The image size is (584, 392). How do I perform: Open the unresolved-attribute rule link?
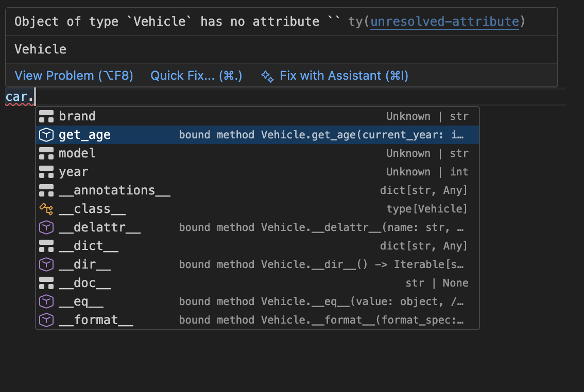(x=444, y=21)
